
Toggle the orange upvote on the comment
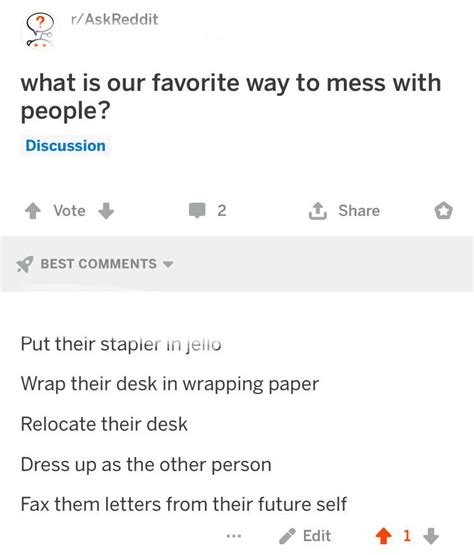pyautogui.click(x=383, y=536)
